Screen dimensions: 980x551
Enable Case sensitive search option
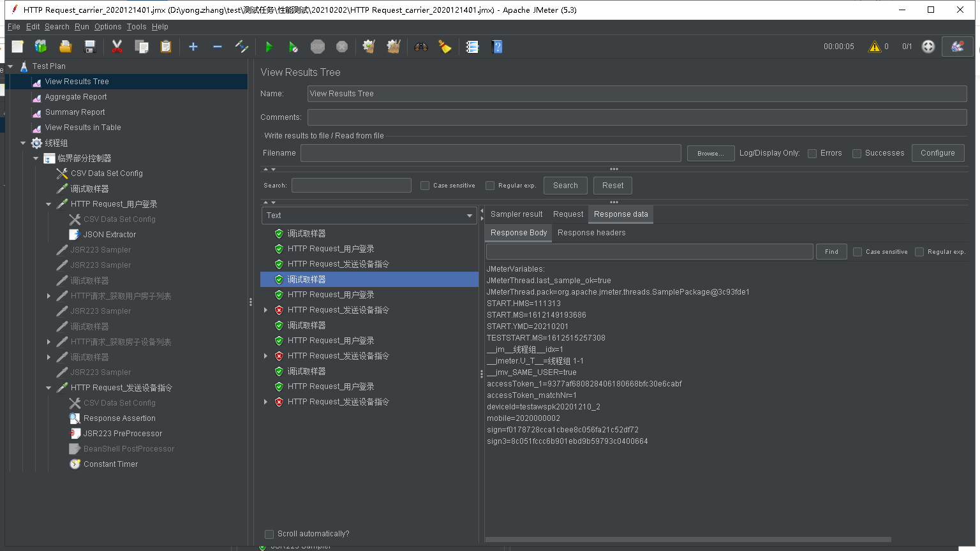(425, 185)
